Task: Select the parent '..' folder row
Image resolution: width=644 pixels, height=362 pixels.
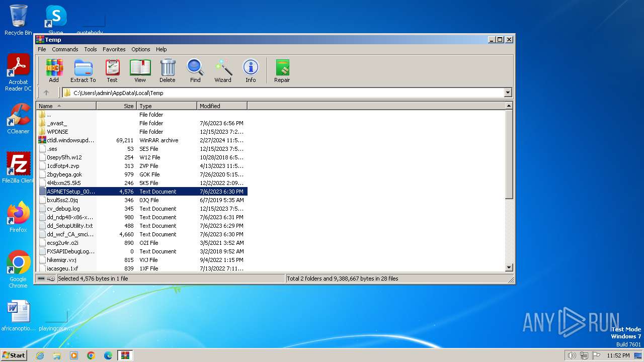Action: (142, 115)
